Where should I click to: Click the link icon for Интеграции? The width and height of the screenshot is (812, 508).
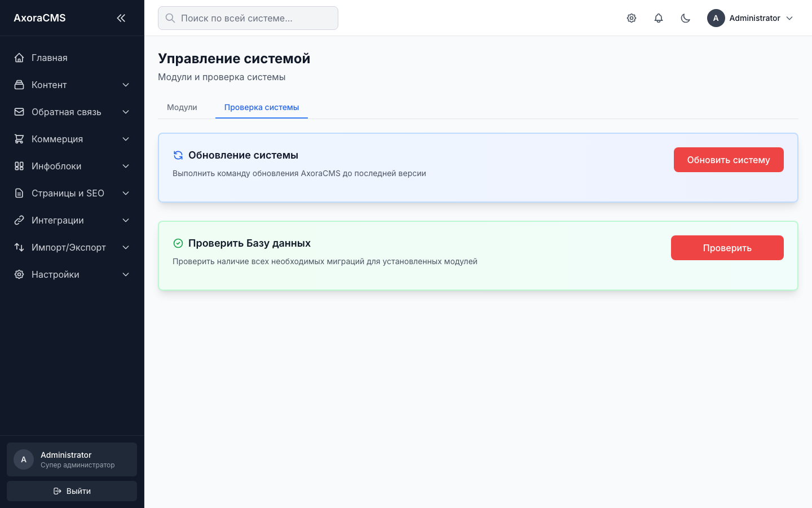coord(19,220)
